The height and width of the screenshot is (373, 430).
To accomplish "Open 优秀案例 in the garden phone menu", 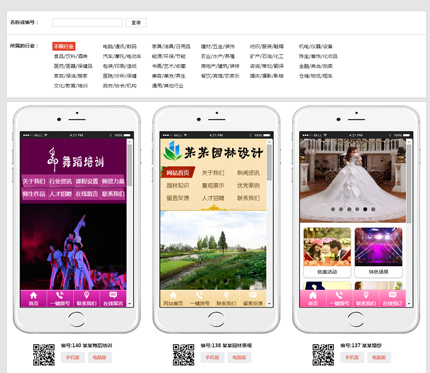I will click(248, 185).
